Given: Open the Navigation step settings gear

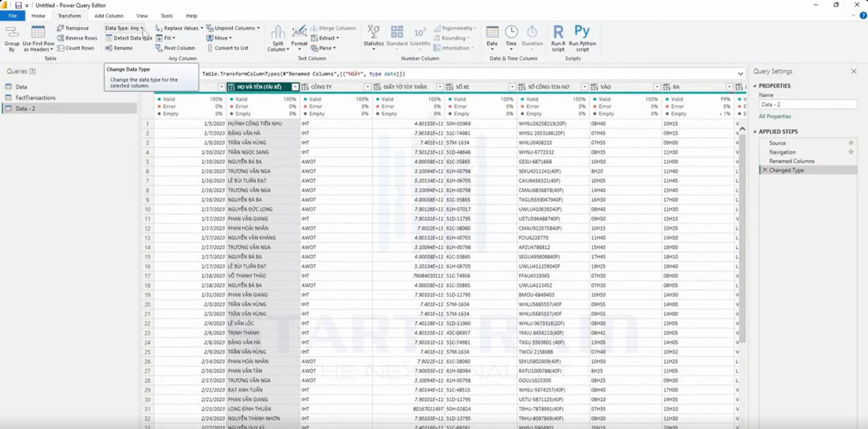Looking at the screenshot, I should [x=851, y=152].
